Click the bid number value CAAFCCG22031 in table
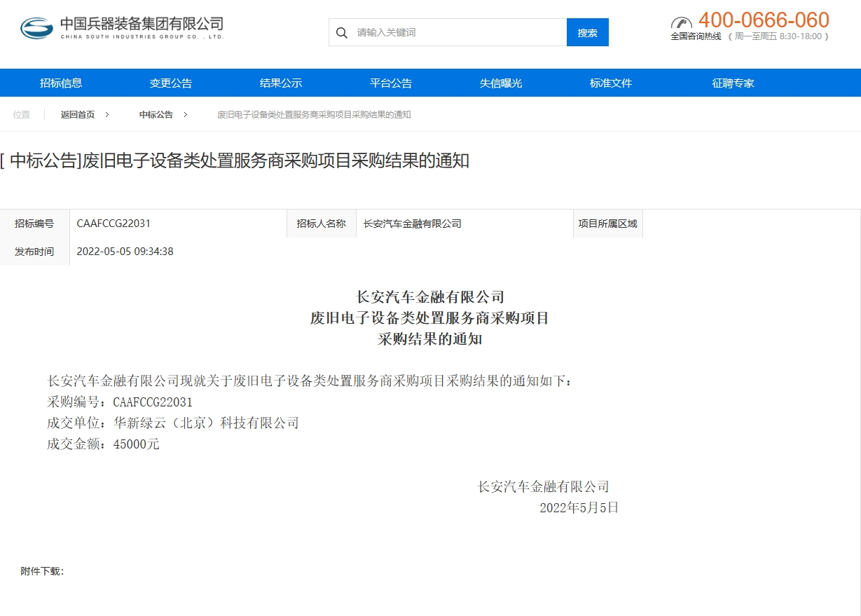 [x=113, y=224]
